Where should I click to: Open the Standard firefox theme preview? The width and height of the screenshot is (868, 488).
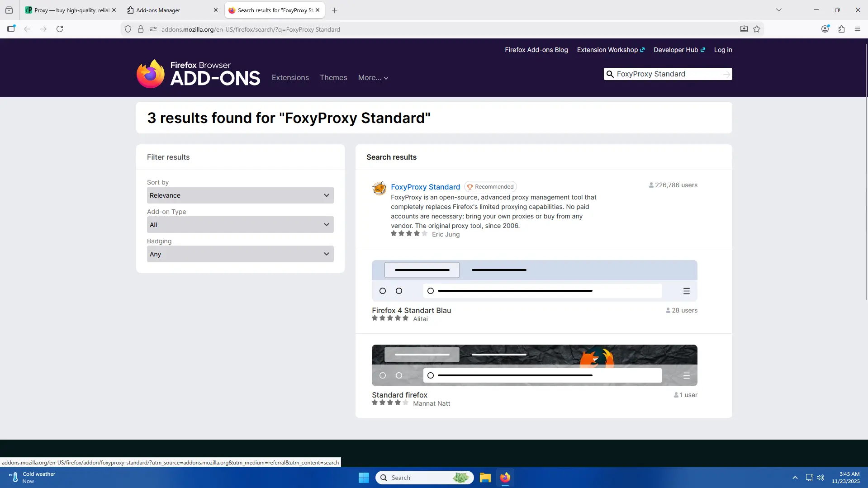click(534, 365)
